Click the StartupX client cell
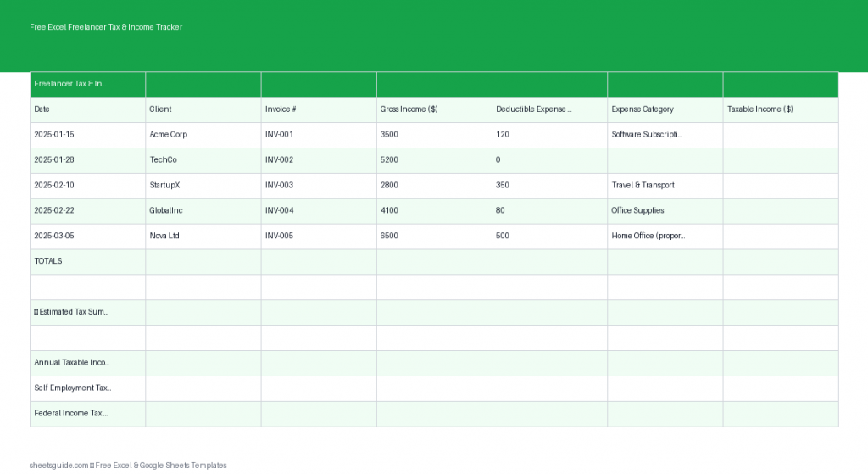The width and height of the screenshot is (868, 474). point(203,185)
